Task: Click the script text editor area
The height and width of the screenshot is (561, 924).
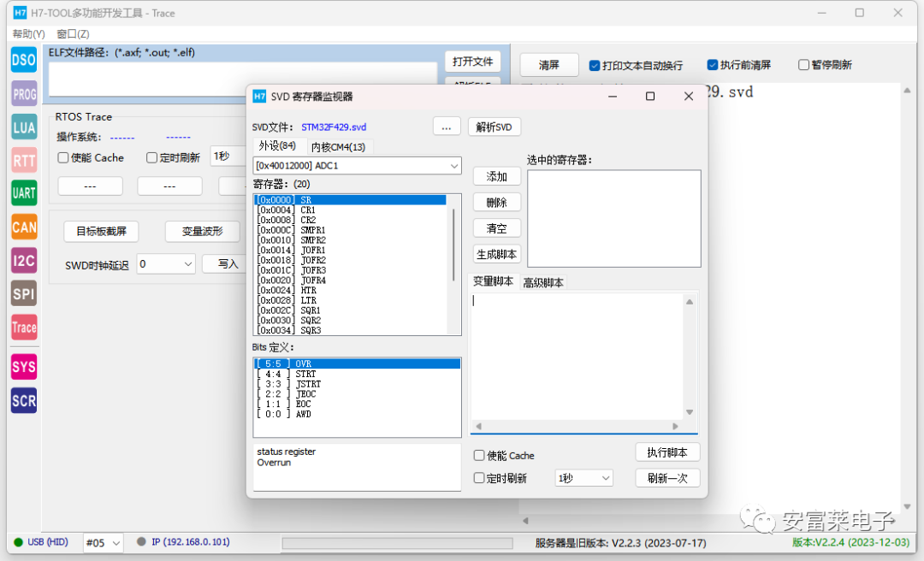Action: pyautogui.click(x=577, y=356)
